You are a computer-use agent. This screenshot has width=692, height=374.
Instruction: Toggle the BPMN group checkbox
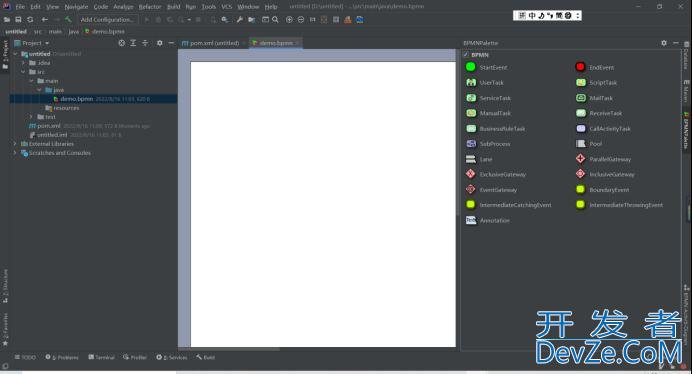click(466, 54)
